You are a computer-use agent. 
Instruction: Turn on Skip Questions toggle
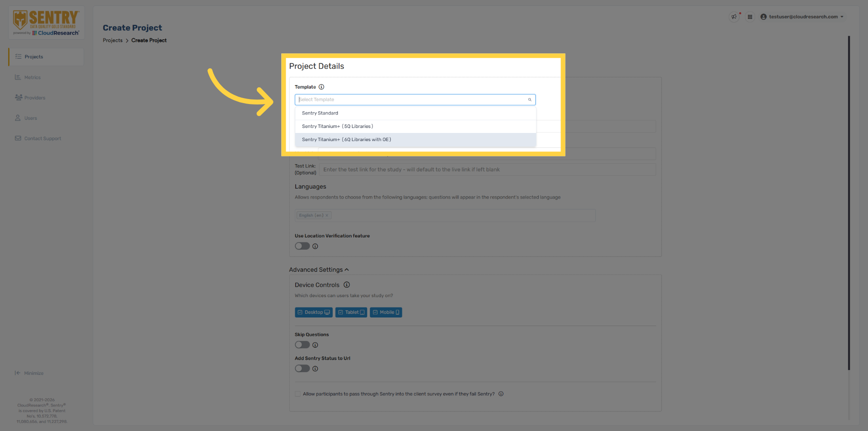[x=302, y=345]
